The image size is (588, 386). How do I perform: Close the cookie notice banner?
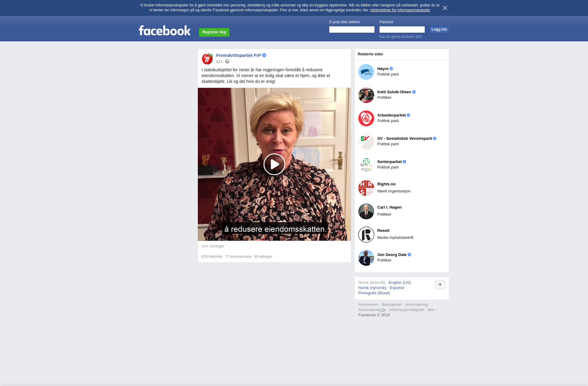coord(445,8)
